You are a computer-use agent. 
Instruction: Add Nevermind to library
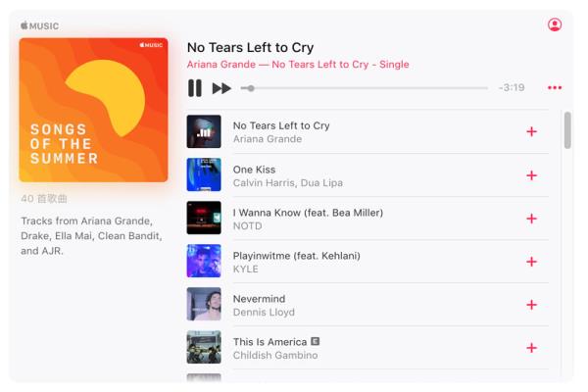[531, 305]
